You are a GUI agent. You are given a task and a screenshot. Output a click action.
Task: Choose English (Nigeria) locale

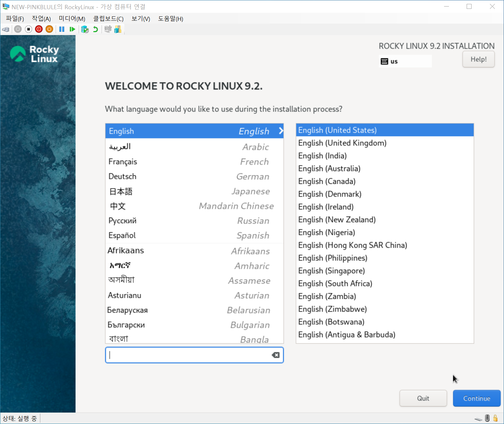click(385, 232)
